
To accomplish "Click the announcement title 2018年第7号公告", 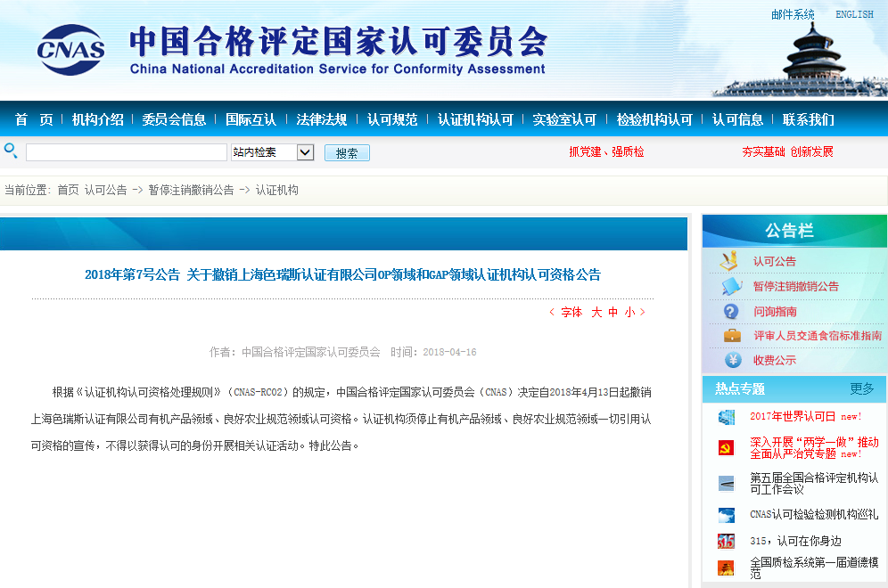I will [x=342, y=275].
